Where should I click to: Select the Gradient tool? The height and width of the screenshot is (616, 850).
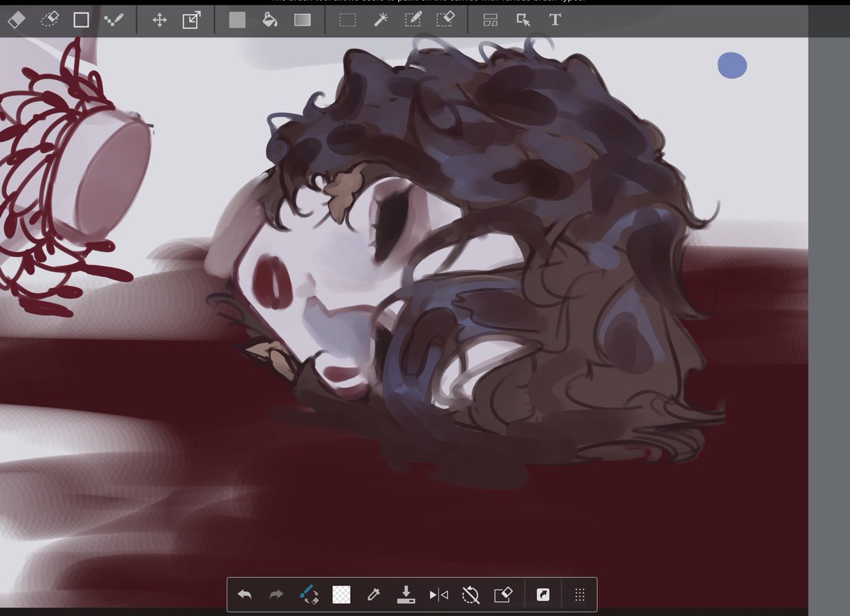pyautogui.click(x=302, y=20)
